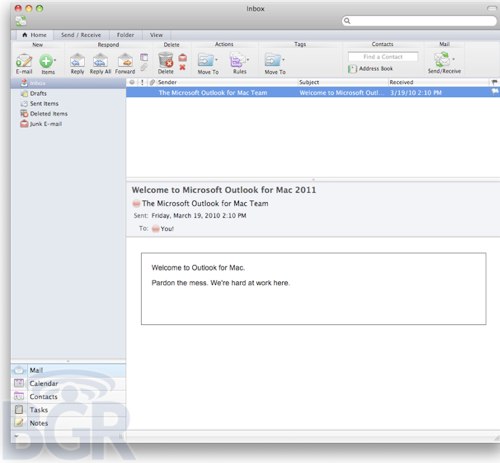Click the toolbar sync icon below window controls
Viewport: 500px width, 463px height.
(x=21, y=21)
